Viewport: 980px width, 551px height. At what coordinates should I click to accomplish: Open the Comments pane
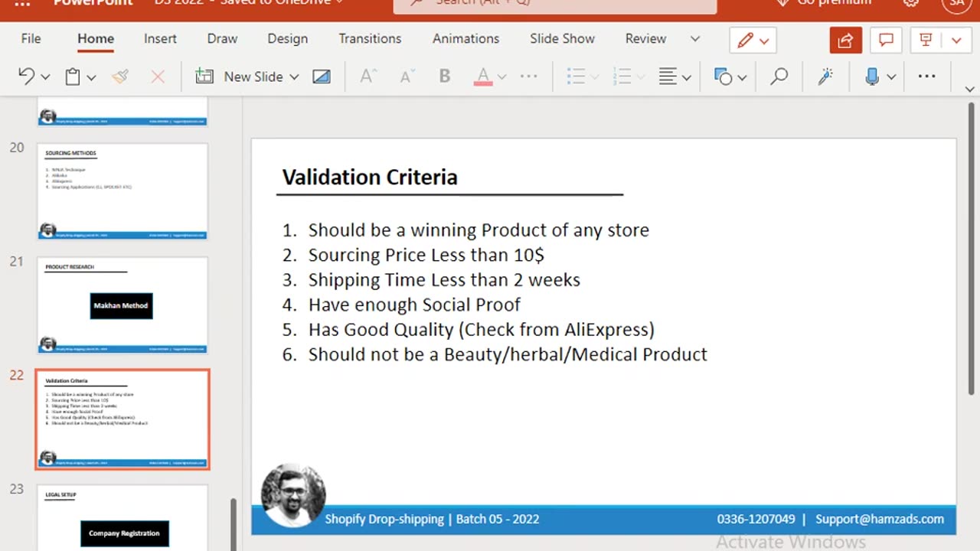coord(886,41)
